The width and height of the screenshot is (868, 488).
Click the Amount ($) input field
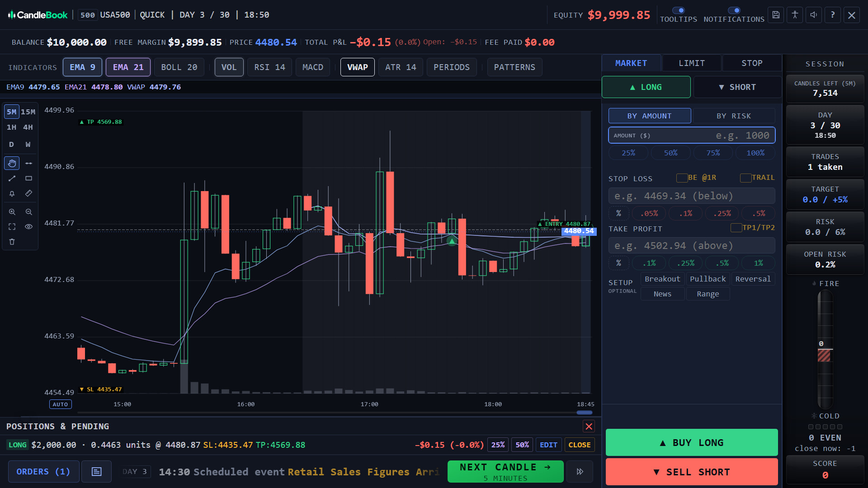pos(692,136)
